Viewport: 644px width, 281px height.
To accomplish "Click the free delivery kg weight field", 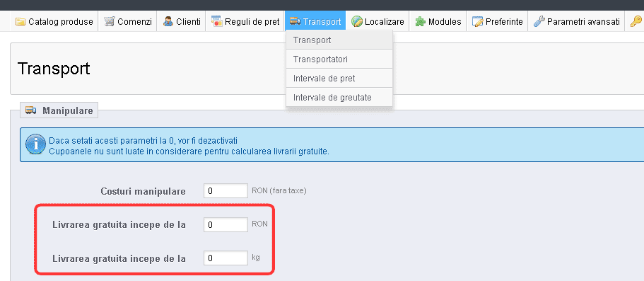I will coord(226,258).
